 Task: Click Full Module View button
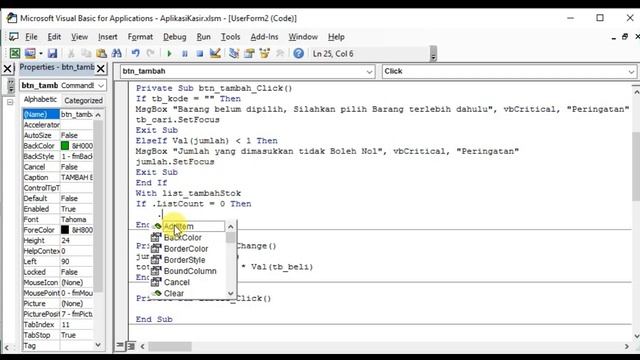pyautogui.click(x=131, y=346)
